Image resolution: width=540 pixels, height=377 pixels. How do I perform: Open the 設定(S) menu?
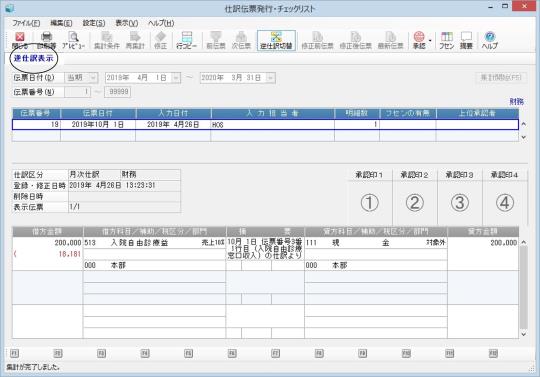pos(94,23)
